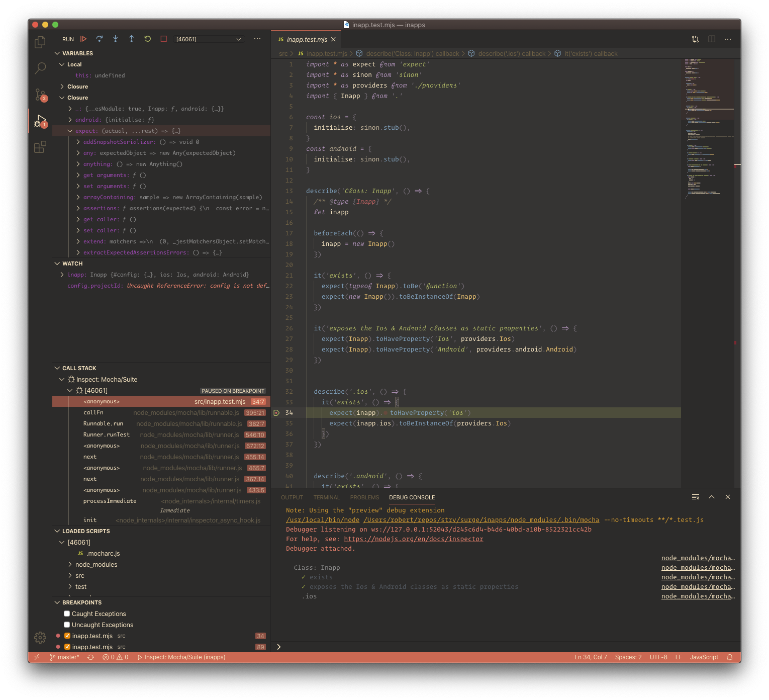The height and width of the screenshot is (700, 769).
Task: Stop the debugging session
Action: [x=164, y=39]
